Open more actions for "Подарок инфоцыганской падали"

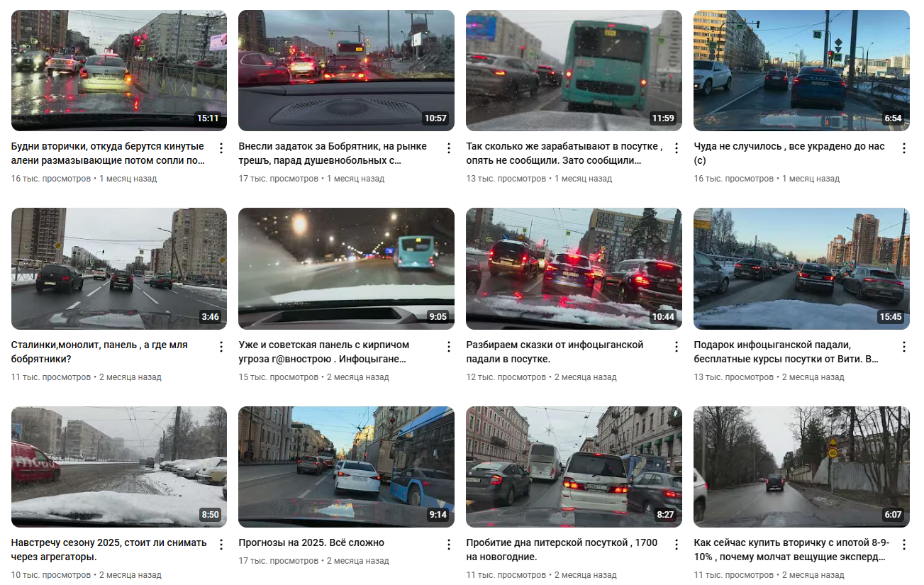904,347
